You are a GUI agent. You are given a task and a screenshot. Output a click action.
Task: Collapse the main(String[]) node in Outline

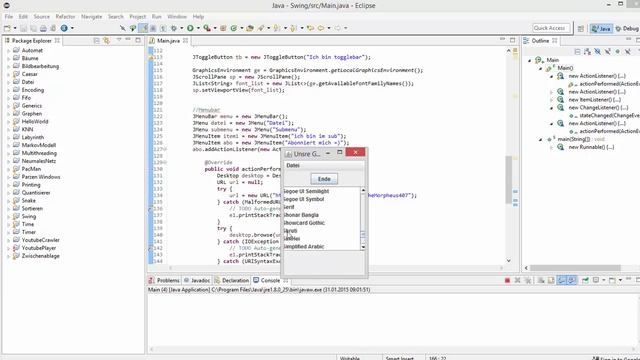(540, 140)
